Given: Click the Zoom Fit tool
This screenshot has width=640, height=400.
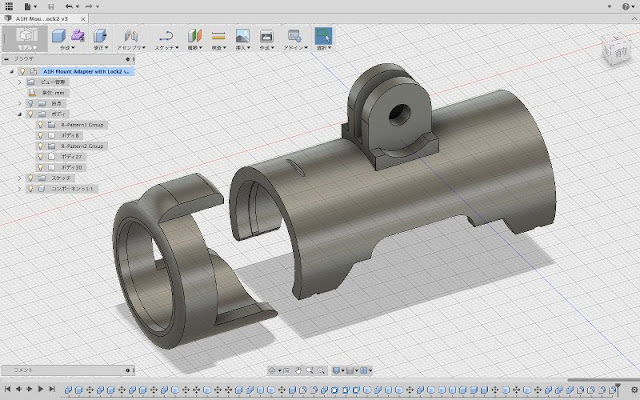Looking at the screenshot, I should pos(321,371).
